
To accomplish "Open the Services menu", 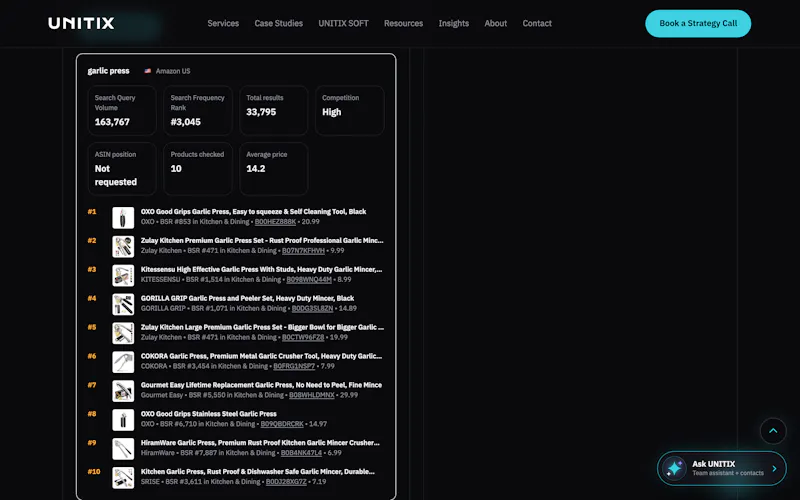I will (223, 23).
